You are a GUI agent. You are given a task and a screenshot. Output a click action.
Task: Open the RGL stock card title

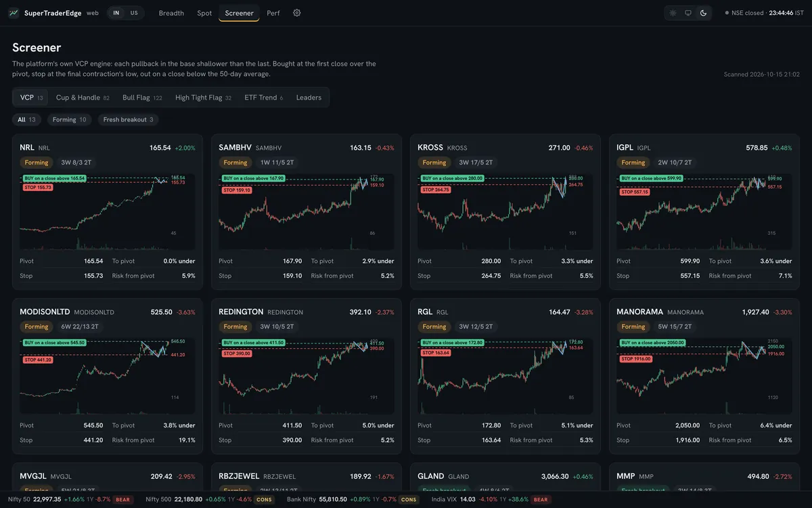[425, 312]
